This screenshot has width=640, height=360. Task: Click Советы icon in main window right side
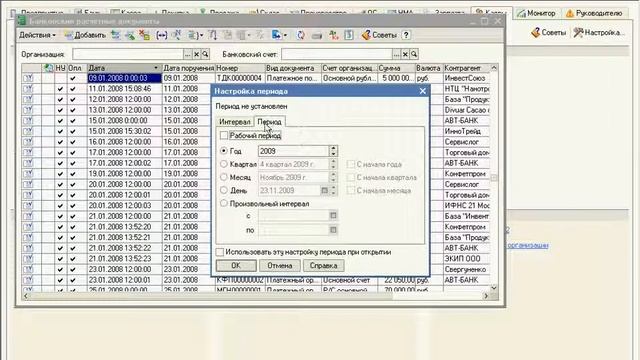548,32
